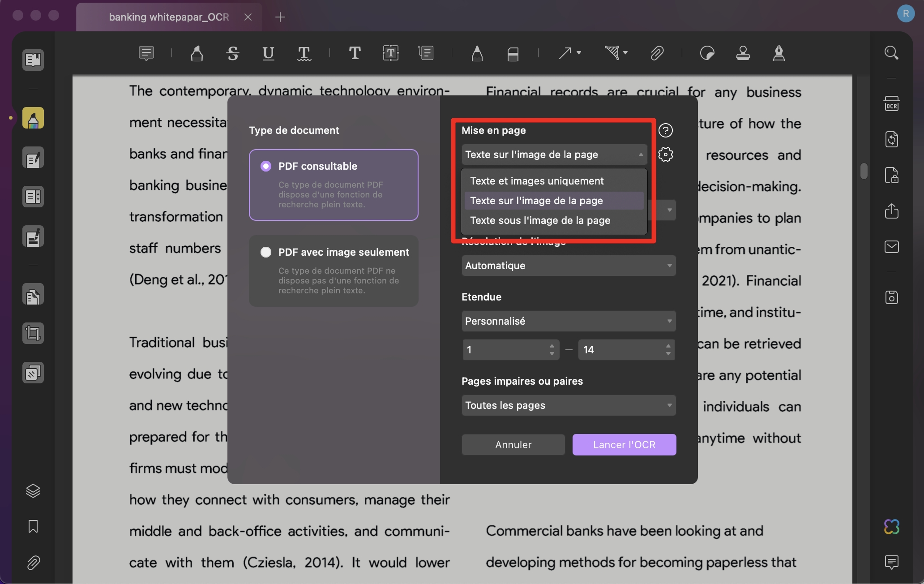Select PDF consultable radio option
The image size is (924, 584).
coord(266,166)
